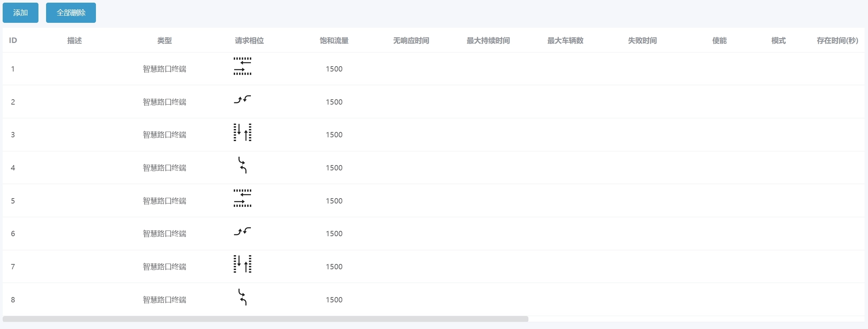868x329 pixels.
Task: Click saturation flow 1500 in row 4
Action: [334, 168]
